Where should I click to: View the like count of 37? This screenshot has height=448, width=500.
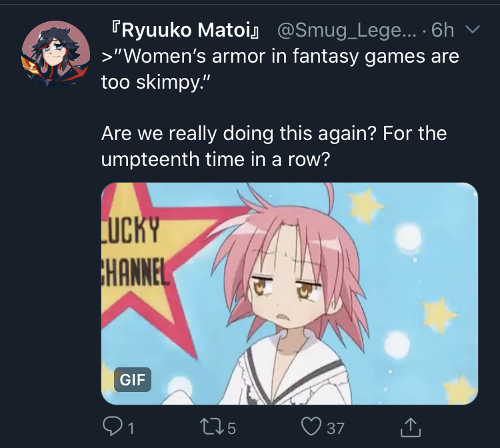[335, 428]
